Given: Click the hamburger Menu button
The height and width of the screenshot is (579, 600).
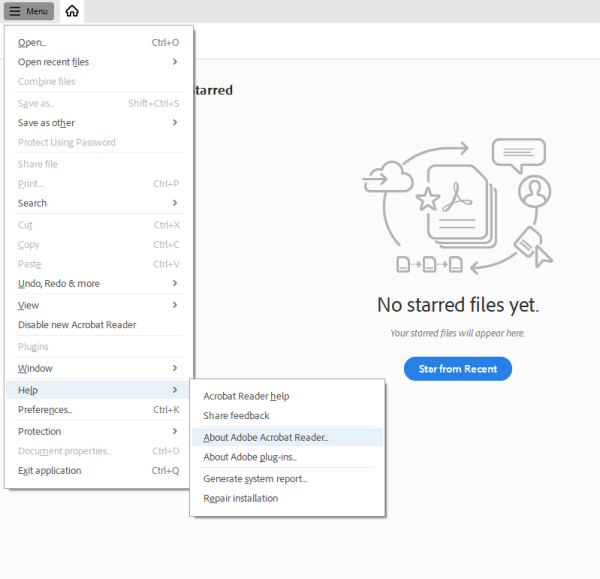Looking at the screenshot, I should [x=29, y=11].
